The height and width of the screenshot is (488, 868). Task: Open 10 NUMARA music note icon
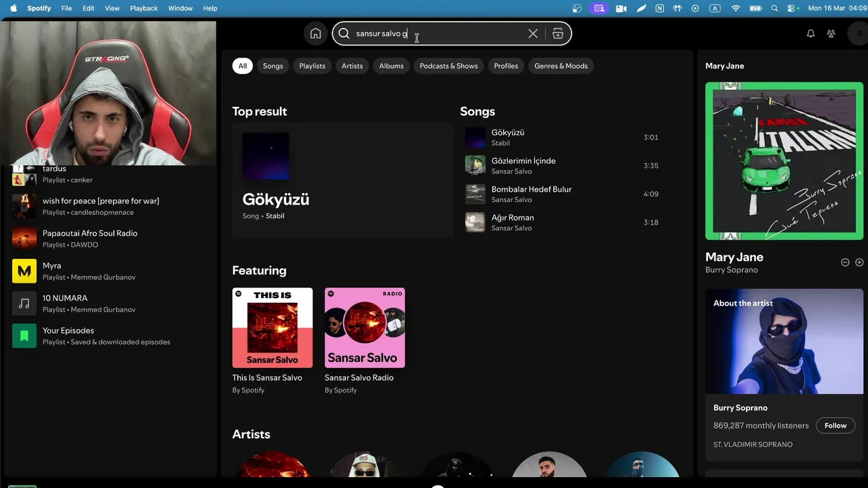[24, 303]
